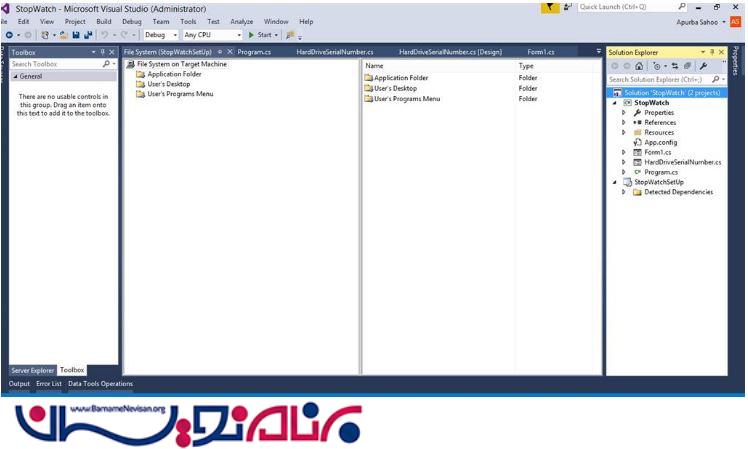Click the Start debugging button
Image resolution: width=748 pixels, height=449 pixels.
point(260,35)
